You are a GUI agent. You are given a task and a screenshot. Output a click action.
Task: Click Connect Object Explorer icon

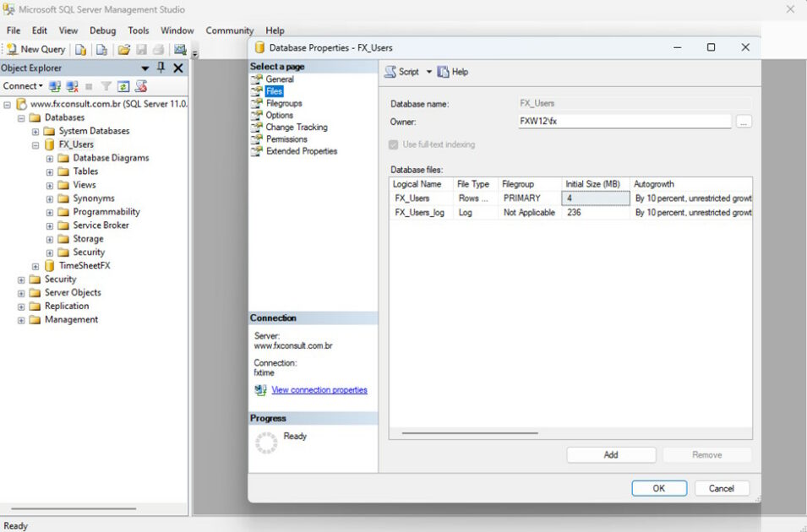55,86
